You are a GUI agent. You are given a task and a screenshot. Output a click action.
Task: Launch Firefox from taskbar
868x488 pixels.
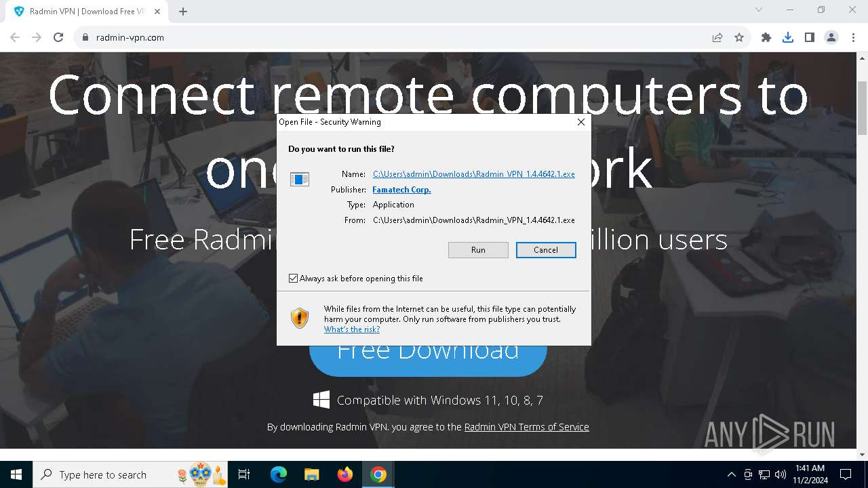point(345,474)
